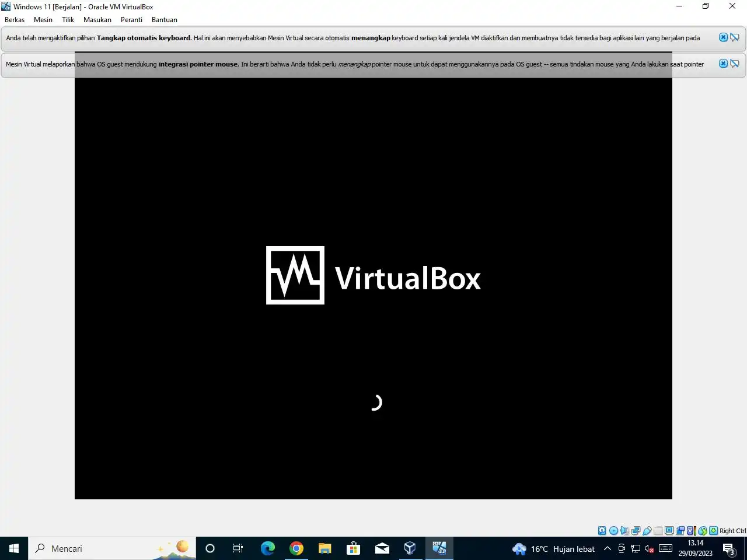Click the Right Ctrl host key label
747x560 pixels.
(x=732, y=531)
